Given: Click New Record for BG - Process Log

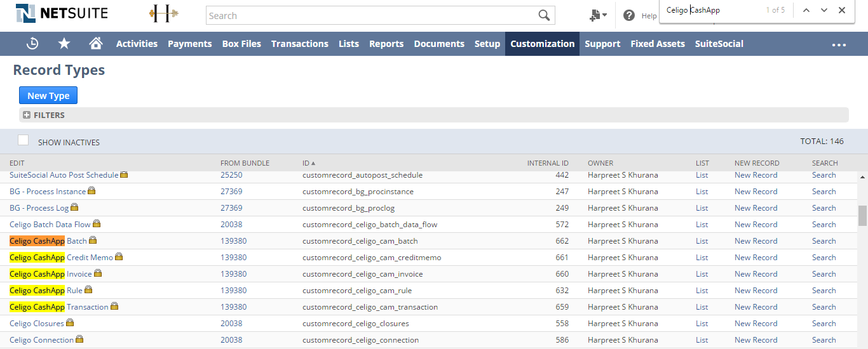Looking at the screenshot, I should point(756,208).
